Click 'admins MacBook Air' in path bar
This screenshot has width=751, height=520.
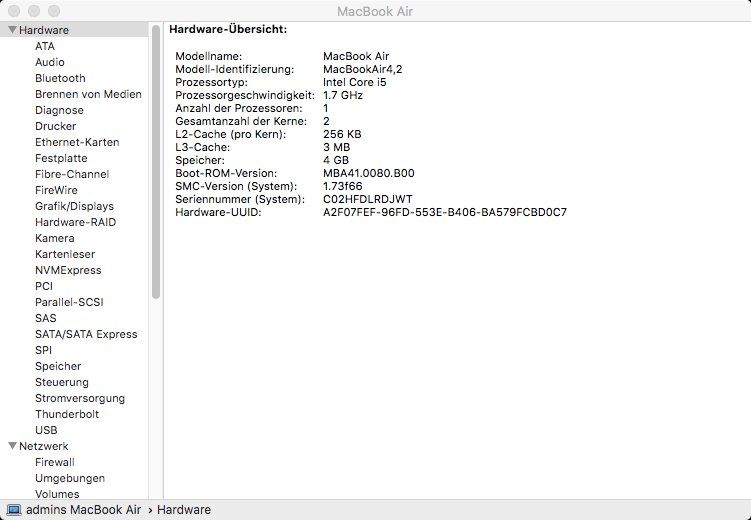[x=83, y=510]
